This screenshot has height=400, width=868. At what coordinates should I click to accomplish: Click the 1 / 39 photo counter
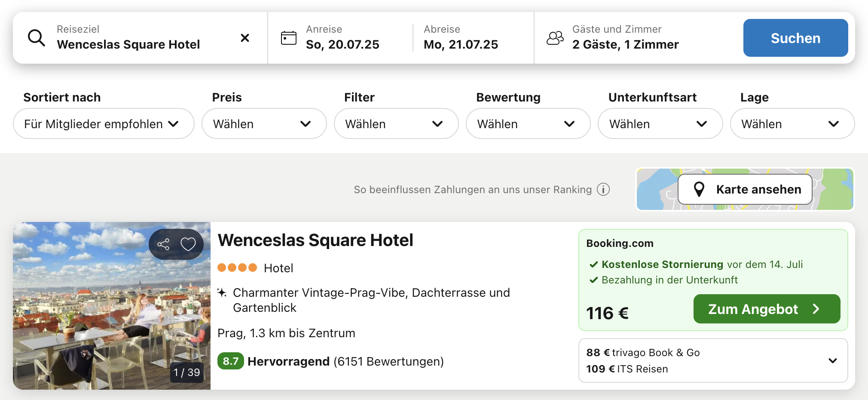tap(187, 372)
